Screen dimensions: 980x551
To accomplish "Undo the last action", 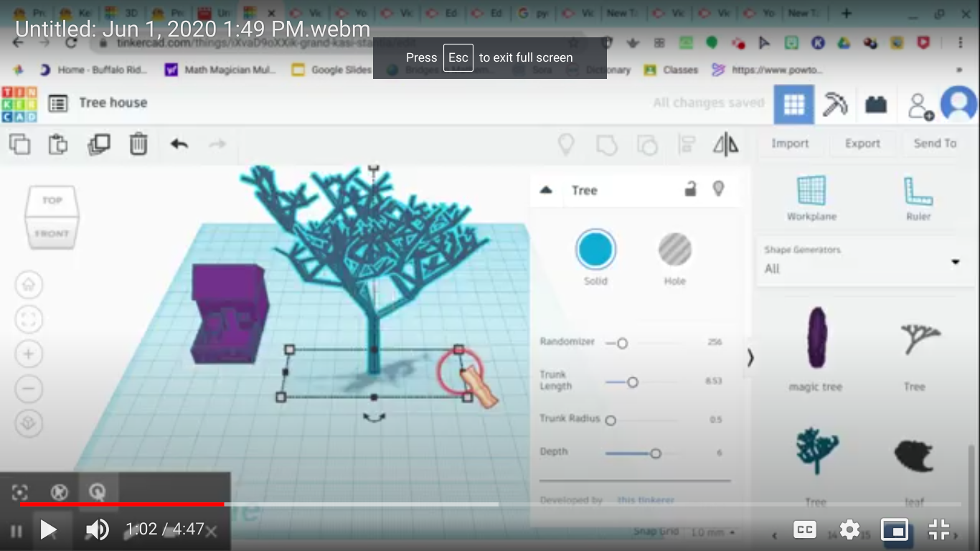I will click(179, 144).
